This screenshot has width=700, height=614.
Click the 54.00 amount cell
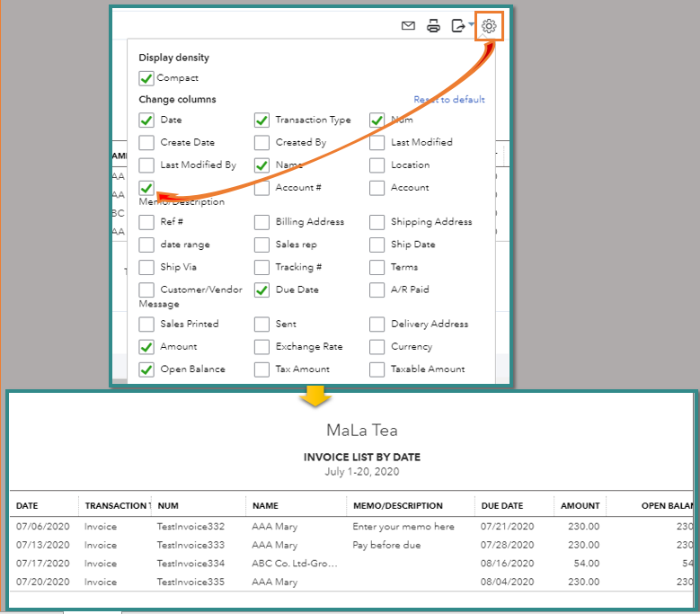point(586,564)
